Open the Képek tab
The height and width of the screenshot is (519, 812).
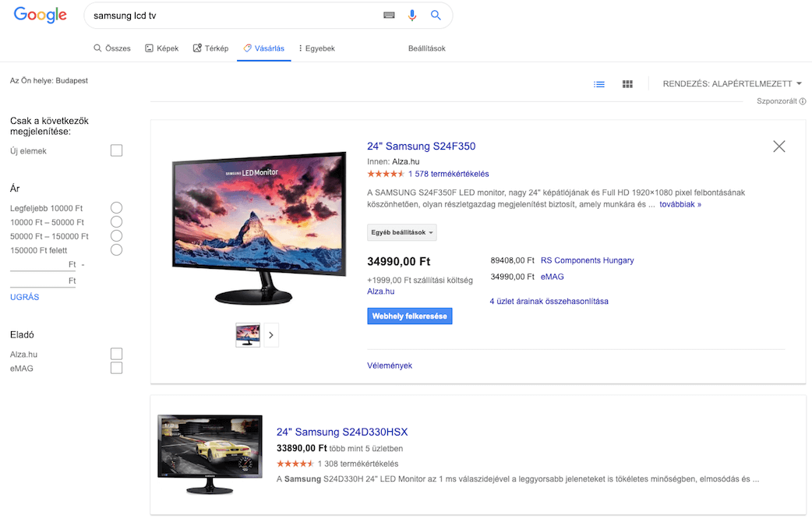click(161, 48)
